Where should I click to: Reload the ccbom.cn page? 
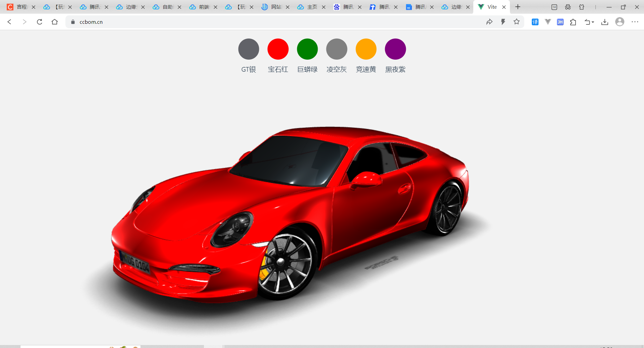[40, 22]
